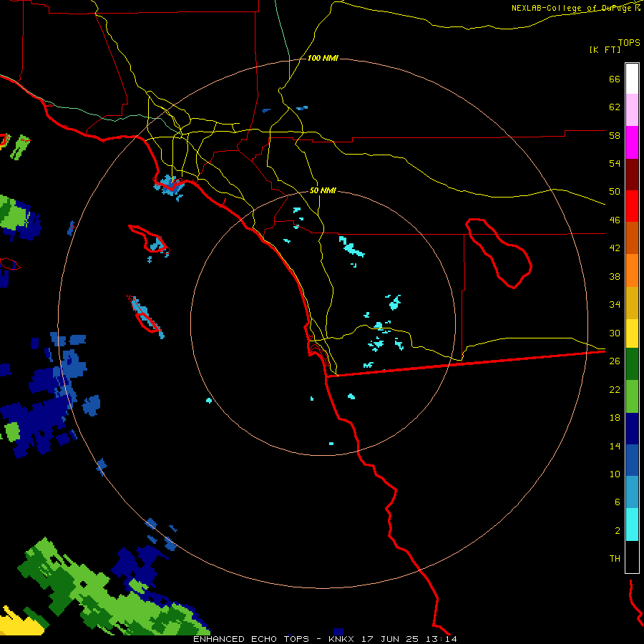Click the NEXLAB-College of DuPage text

[571, 8]
